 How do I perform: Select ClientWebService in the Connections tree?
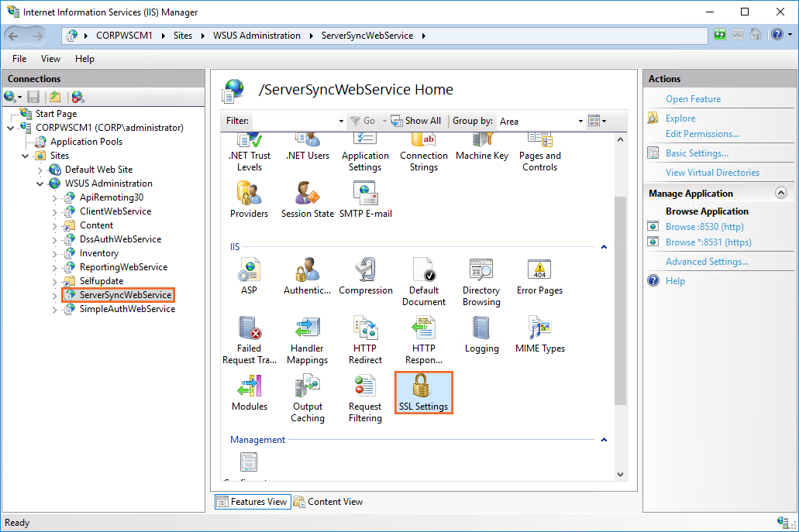(x=115, y=211)
